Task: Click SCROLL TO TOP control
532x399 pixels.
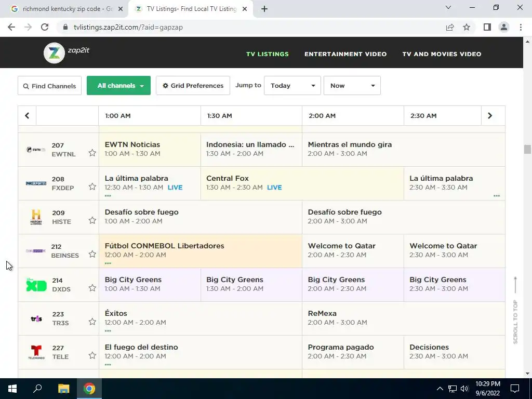Action: (515, 311)
